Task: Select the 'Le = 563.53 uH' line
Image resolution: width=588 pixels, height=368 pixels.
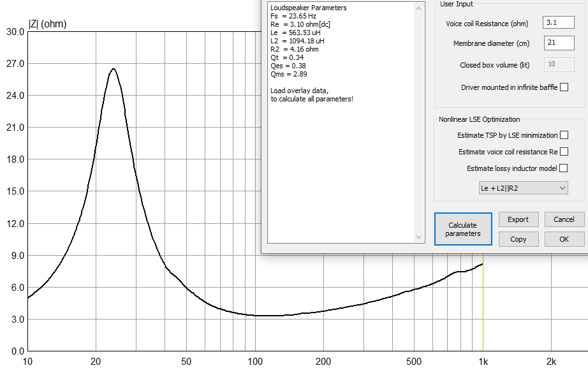Action: [x=295, y=33]
